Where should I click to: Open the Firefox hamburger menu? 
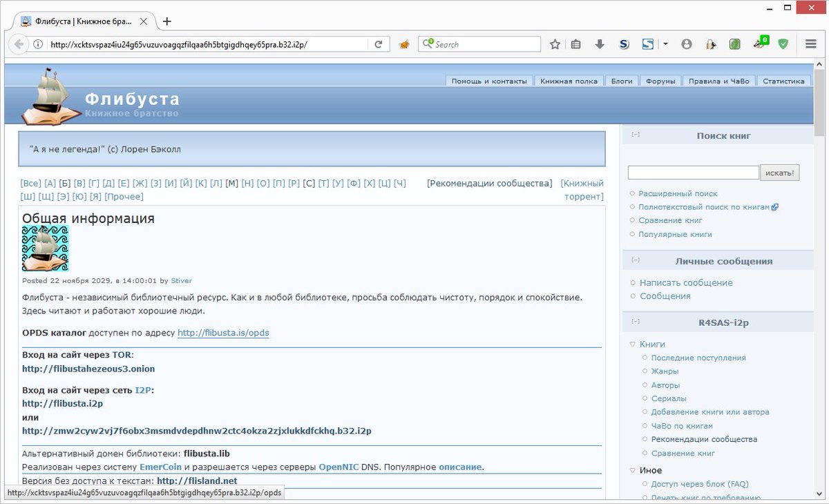(810, 43)
